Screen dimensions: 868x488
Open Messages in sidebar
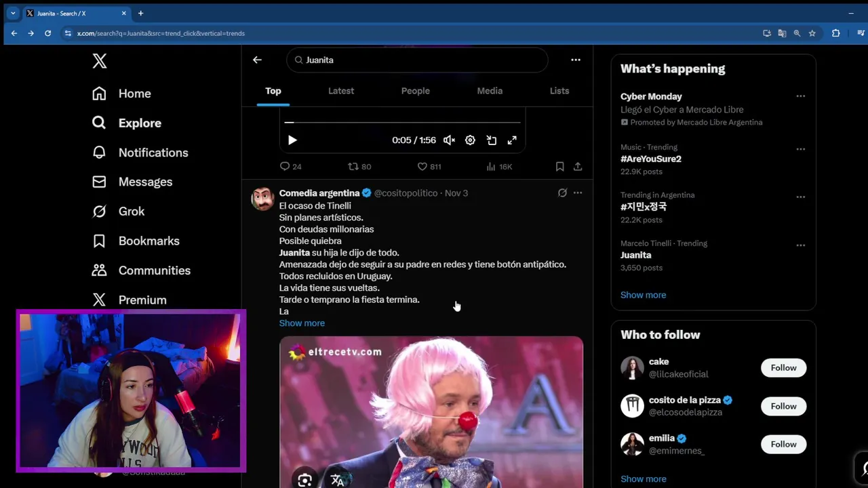click(132, 182)
